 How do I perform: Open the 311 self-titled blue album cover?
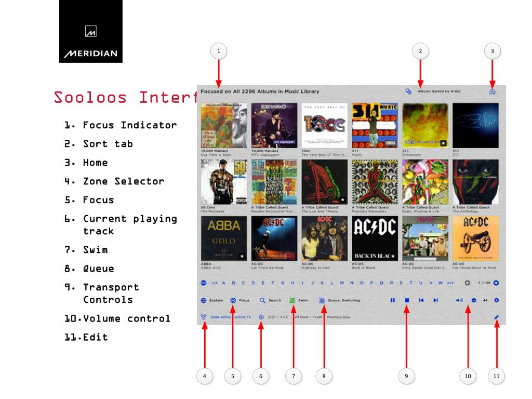pyautogui.click(x=476, y=126)
